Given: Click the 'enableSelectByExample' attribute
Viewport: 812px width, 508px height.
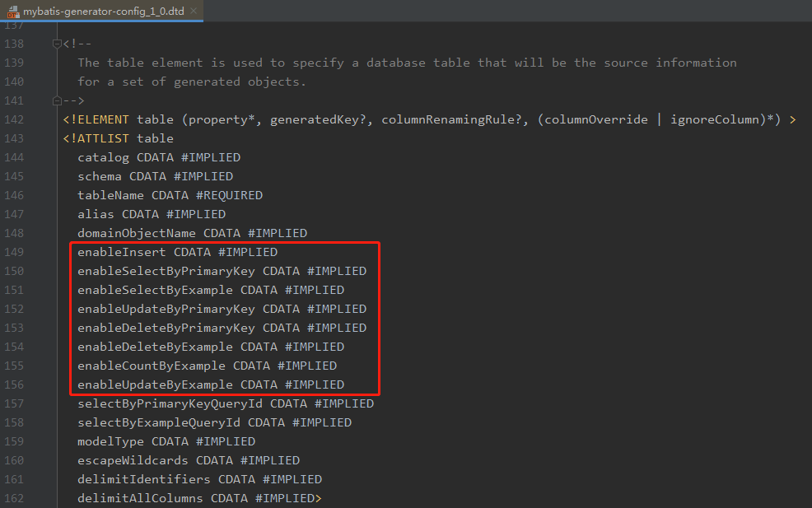Looking at the screenshot, I should (x=156, y=290).
